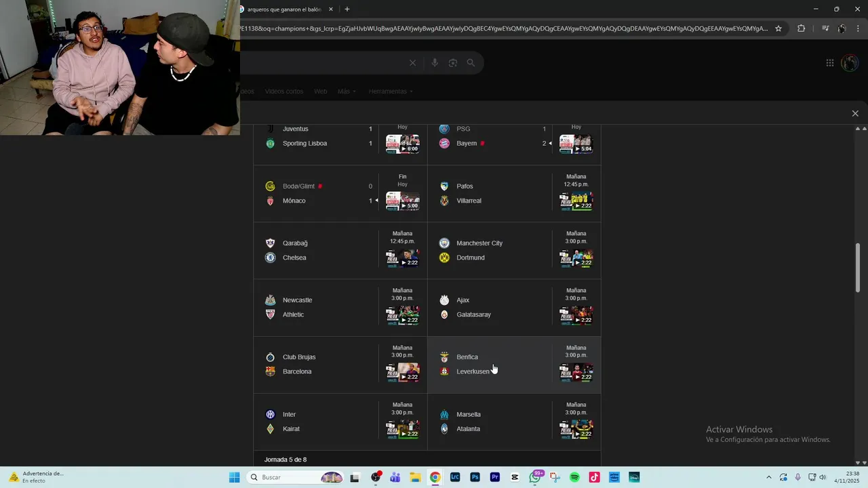Open Adobe Lightroom Classic from taskbar

pyautogui.click(x=455, y=477)
